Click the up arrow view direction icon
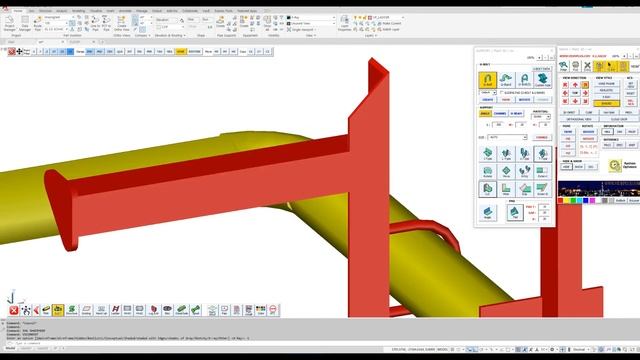640x360 pixels. 575,85
